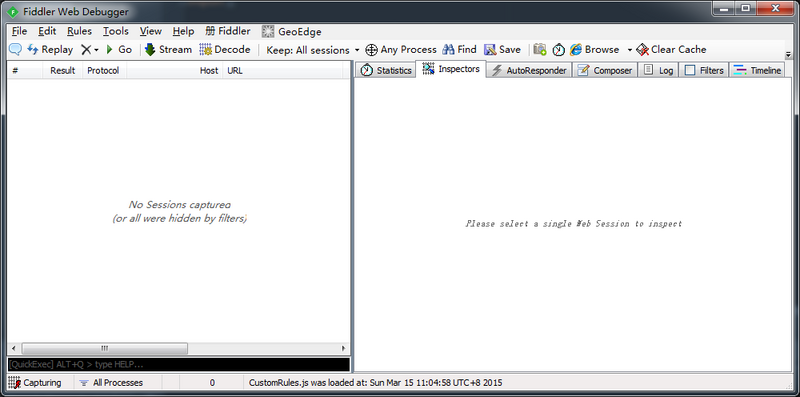This screenshot has height=397, width=800.
Task: Click the scrollbar left arrow
Action: tap(13, 349)
